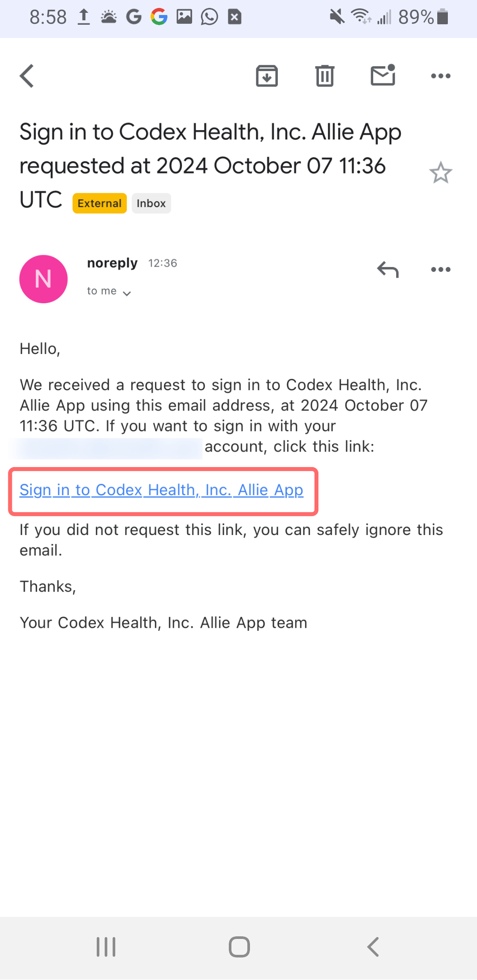This screenshot has height=980, width=477.
Task: Tap the External label badge
Action: tap(100, 203)
